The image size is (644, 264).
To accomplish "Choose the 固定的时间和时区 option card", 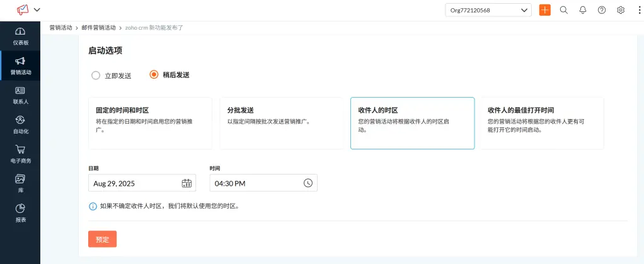I will [x=150, y=123].
